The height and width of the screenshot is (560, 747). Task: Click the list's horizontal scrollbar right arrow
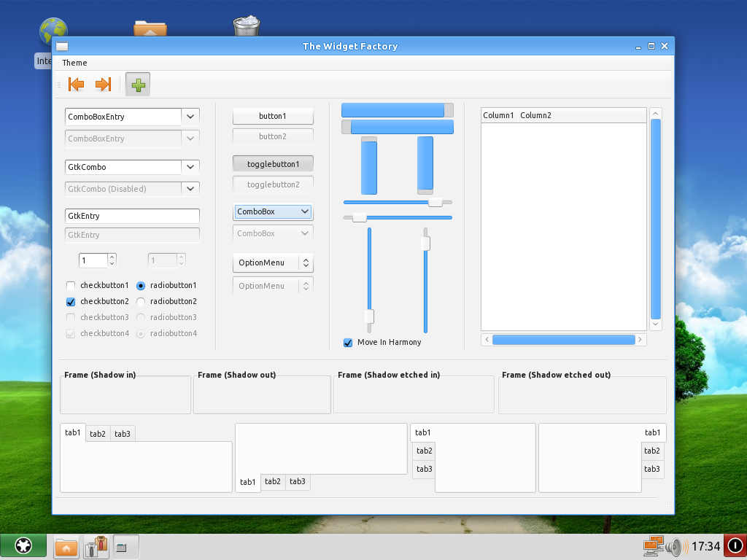click(x=640, y=340)
